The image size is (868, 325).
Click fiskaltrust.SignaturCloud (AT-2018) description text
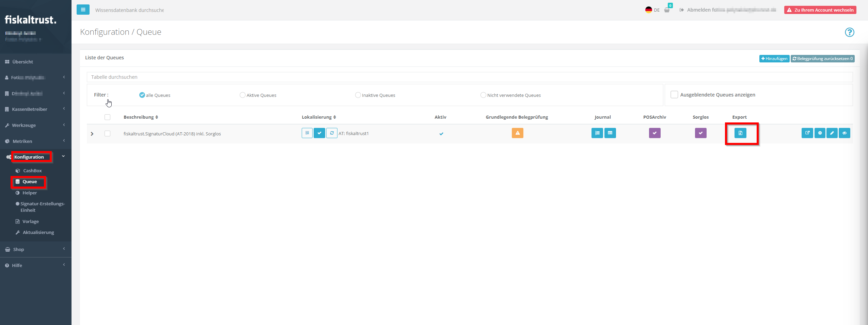(172, 134)
